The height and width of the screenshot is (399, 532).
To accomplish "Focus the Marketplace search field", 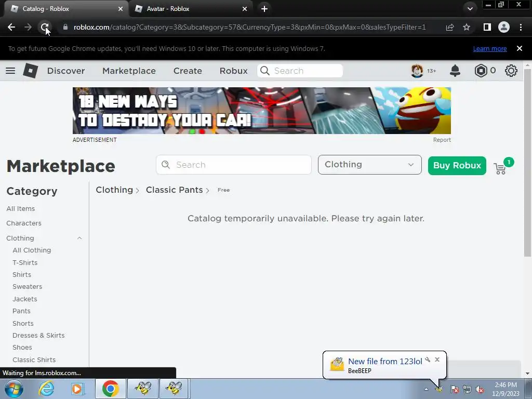I will 233,165.
